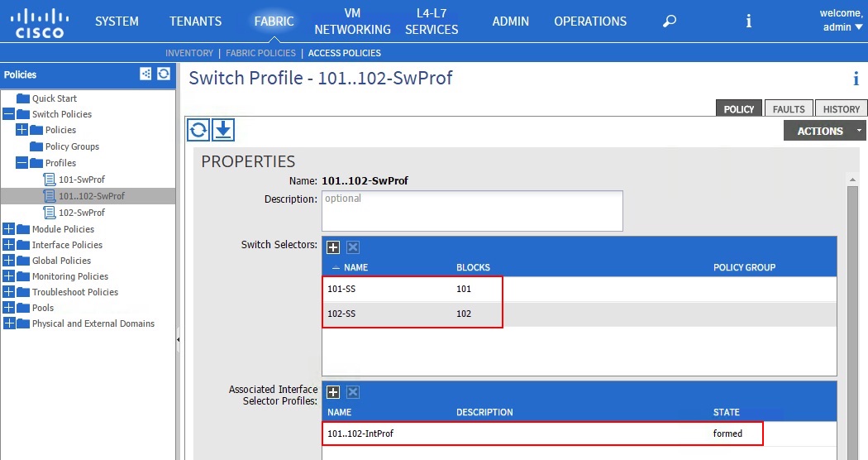This screenshot has width=868, height=460.
Task: Open the FABRIC POLICIES submenu link
Action: point(260,53)
